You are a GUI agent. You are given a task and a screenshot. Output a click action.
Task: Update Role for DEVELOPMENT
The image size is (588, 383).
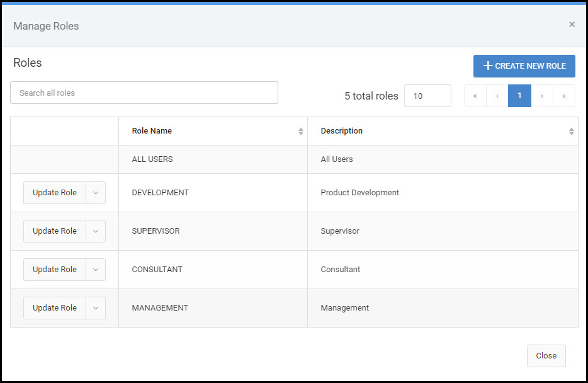point(55,193)
